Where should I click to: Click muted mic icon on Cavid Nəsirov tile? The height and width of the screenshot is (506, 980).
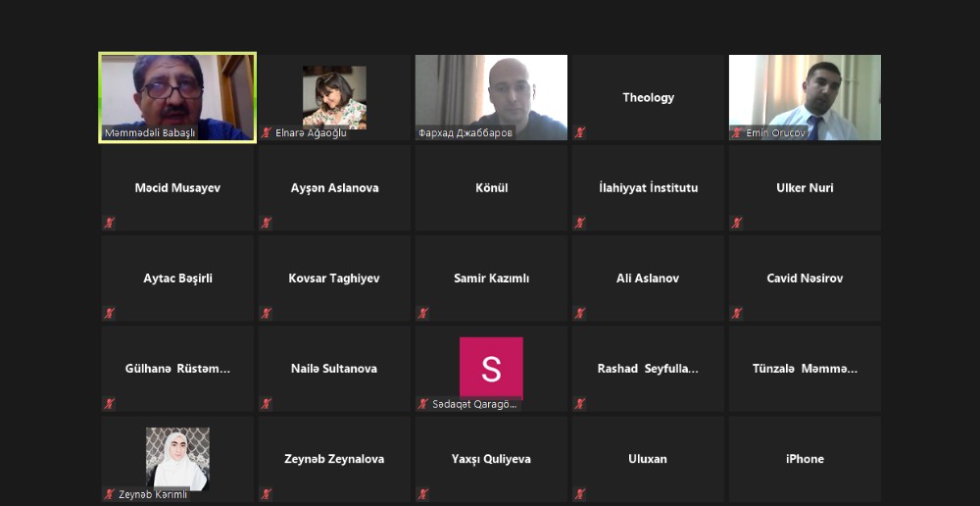coord(738,314)
